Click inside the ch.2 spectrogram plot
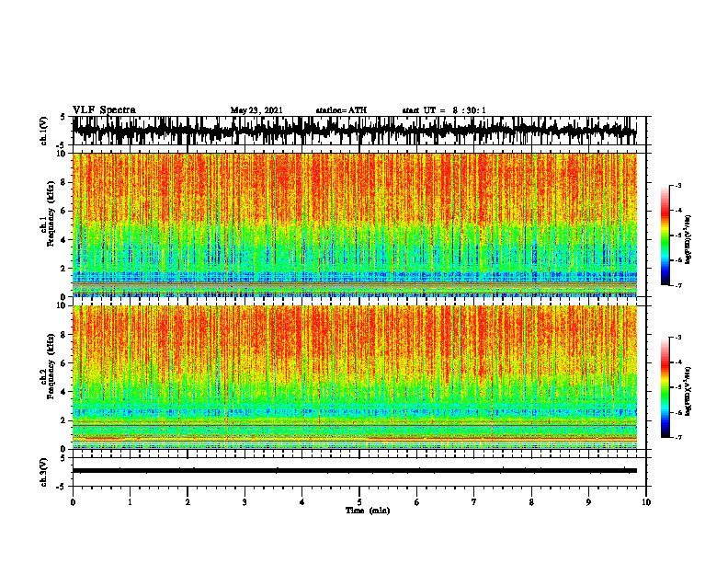The height and width of the screenshot is (563, 728). pyautogui.click(x=355, y=377)
